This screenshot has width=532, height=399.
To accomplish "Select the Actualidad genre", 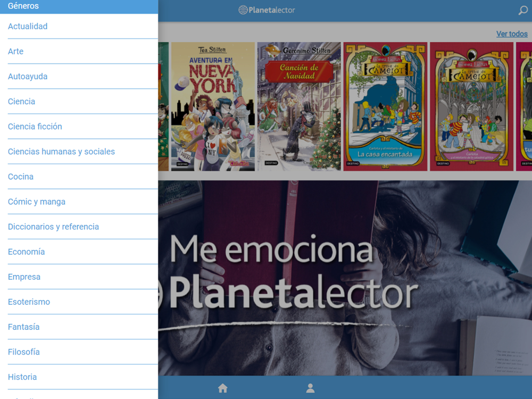I will pos(79,27).
